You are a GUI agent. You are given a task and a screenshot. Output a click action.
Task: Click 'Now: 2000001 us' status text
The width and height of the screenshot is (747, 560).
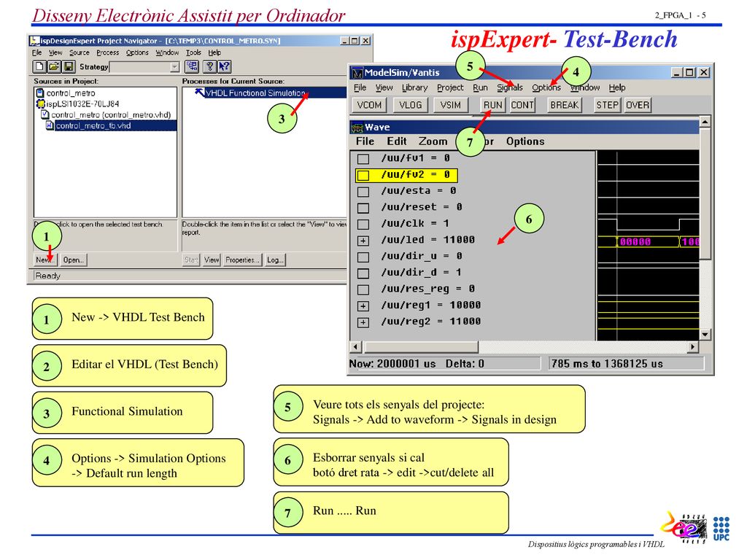392,364
